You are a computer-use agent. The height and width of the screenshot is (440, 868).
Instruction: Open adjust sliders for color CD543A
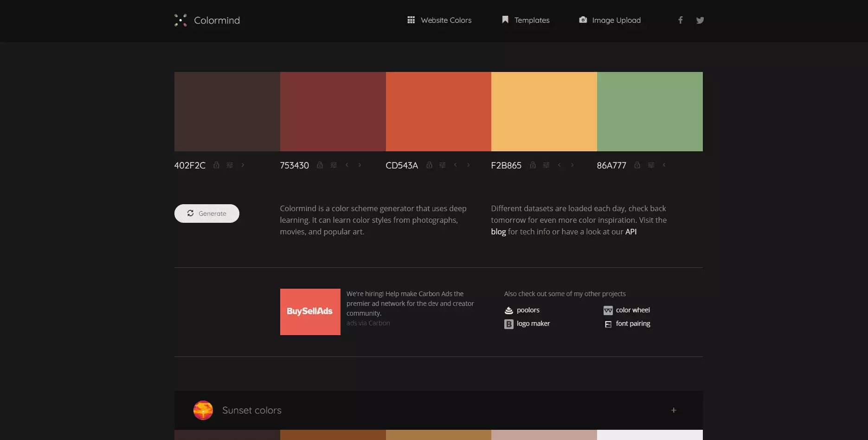[x=442, y=165]
